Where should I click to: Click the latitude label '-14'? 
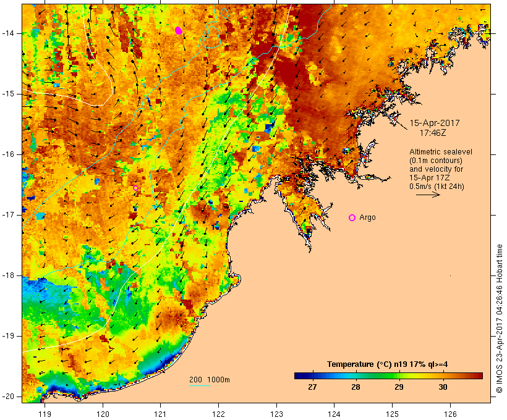point(8,33)
